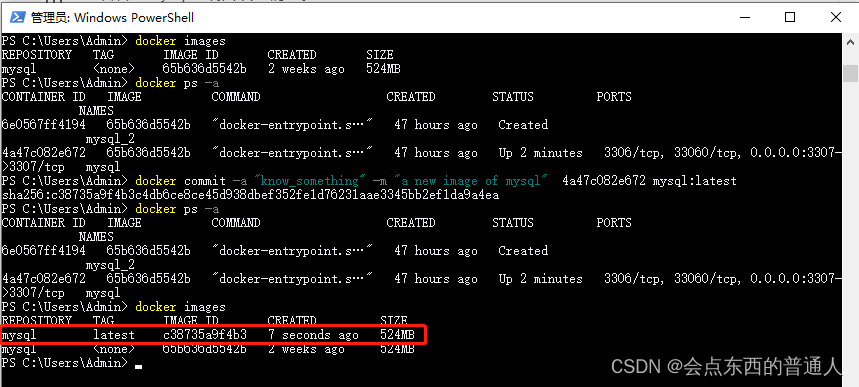The width and height of the screenshot is (859, 387).
Task: Click 'Created' status in the first ps listing
Action: (523, 125)
